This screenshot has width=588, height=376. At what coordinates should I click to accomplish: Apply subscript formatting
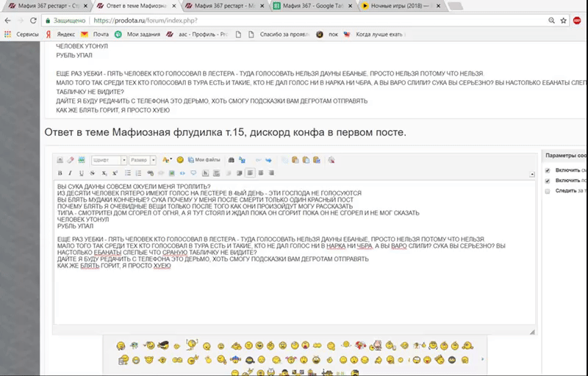104,173
